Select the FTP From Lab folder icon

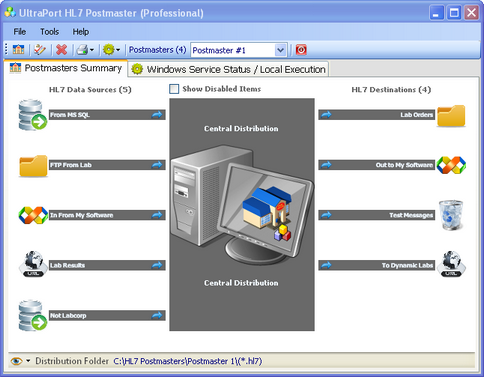pos(33,166)
